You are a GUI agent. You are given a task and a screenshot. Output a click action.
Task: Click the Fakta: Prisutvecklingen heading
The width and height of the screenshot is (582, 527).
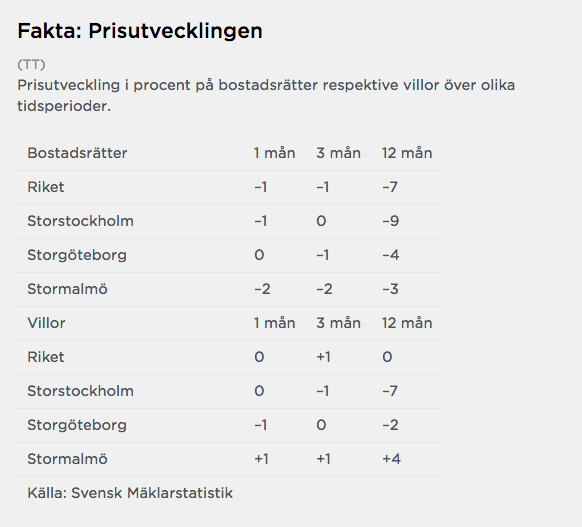(x=140, y=31)
